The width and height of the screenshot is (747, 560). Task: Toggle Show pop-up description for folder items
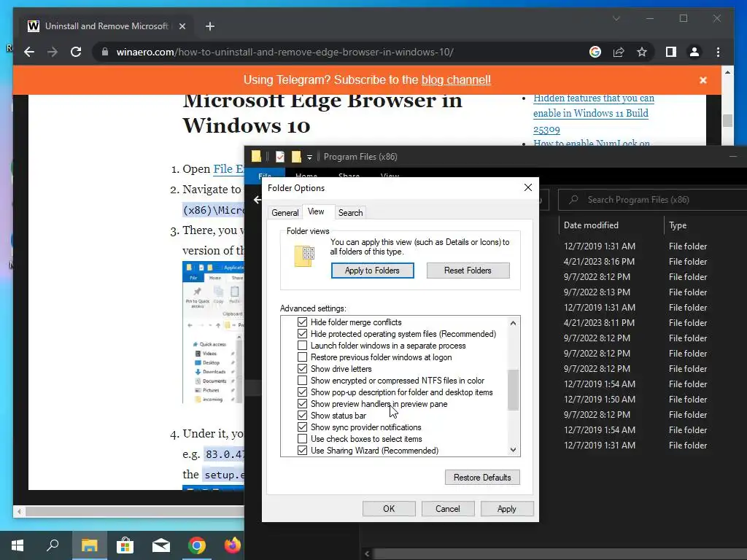coord(302,392)
